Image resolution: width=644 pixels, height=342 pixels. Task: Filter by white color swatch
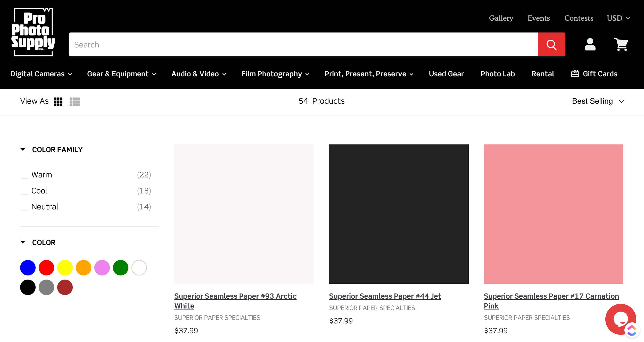(139, 268)
